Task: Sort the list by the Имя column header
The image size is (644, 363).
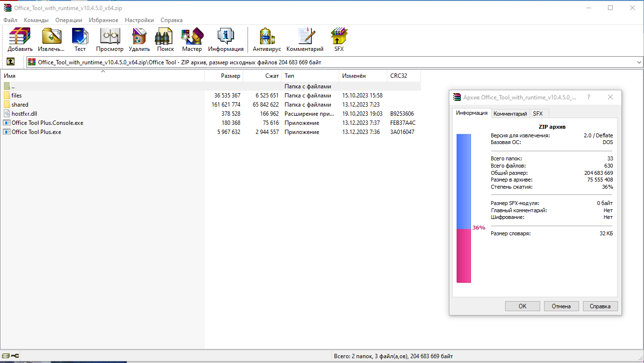Action: (x=102, y=76)
